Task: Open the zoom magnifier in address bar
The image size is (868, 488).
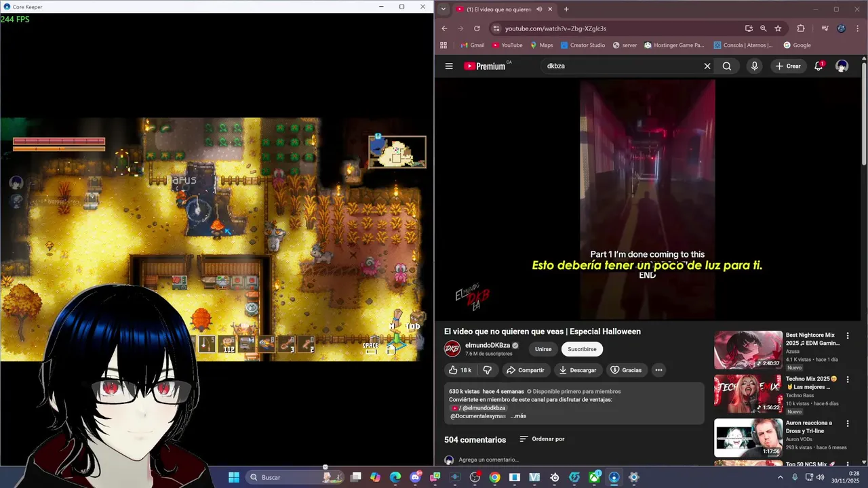Action: [x=763, y=28]
